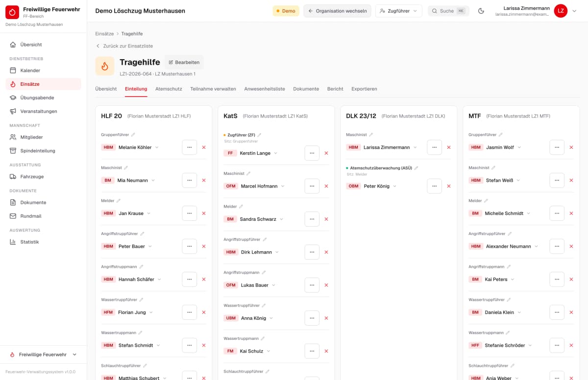588x380 pixels.
Task: Open Kalender in the sidebar
Action: point(44,71)
